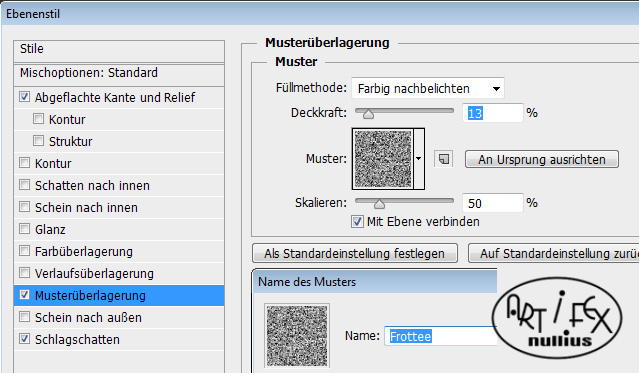Image resolution: width=639 pixels, height=373 pixels.
Task: Enable the Glanz checkbox
Action: (x=24, y=229)
